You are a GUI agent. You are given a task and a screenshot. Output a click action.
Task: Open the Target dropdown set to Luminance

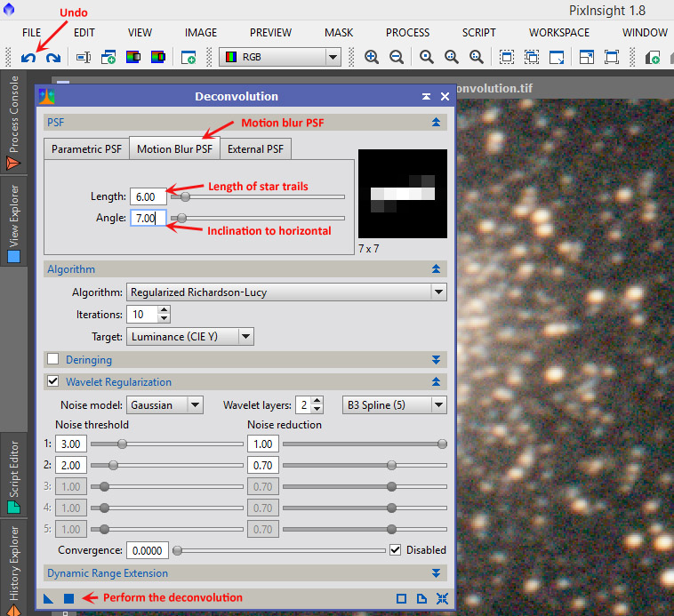click(x=190, y=337)
